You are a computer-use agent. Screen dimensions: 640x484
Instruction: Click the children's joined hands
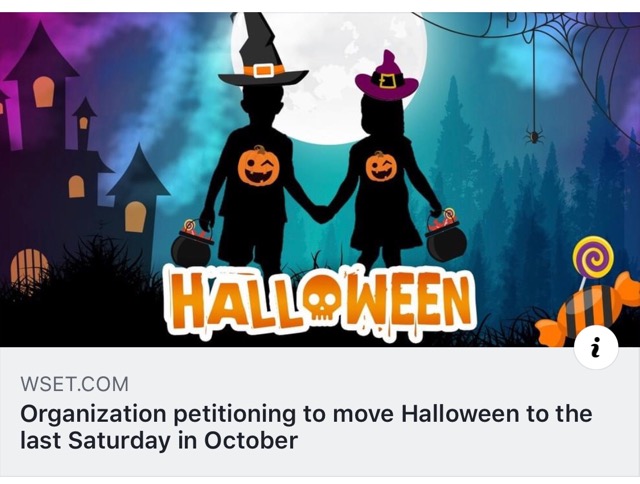point(321,213)
